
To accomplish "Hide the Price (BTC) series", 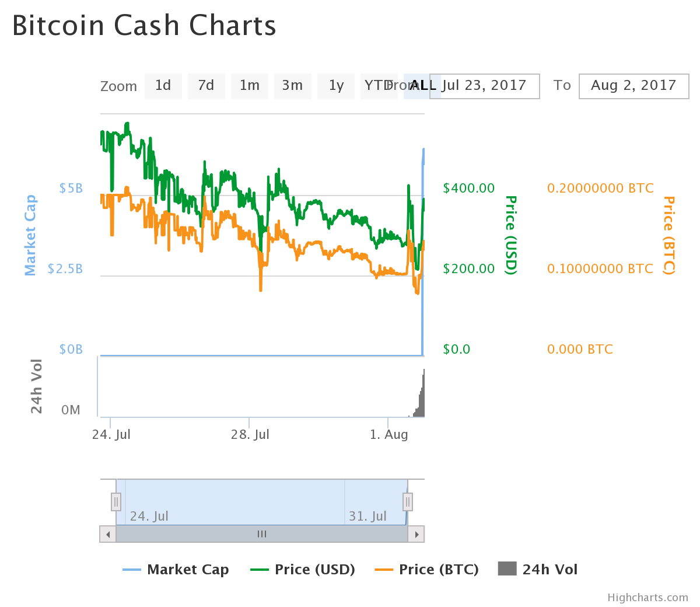I will pos(427,570).
